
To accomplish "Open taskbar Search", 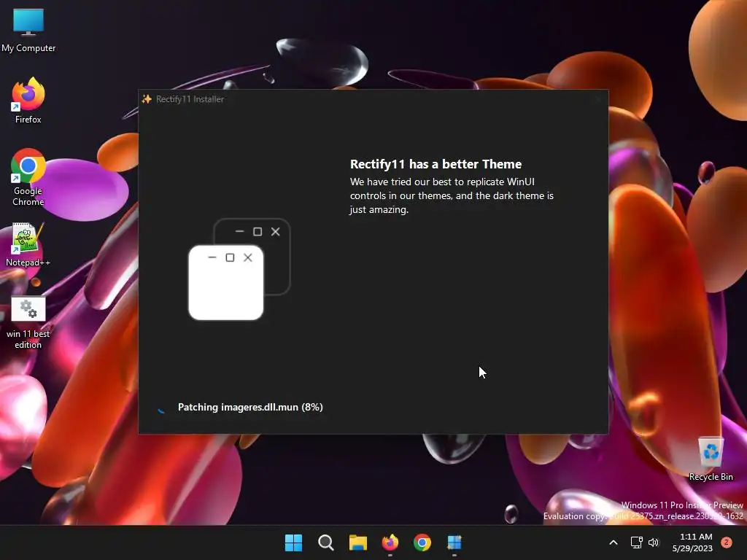I will coord(326,542).
